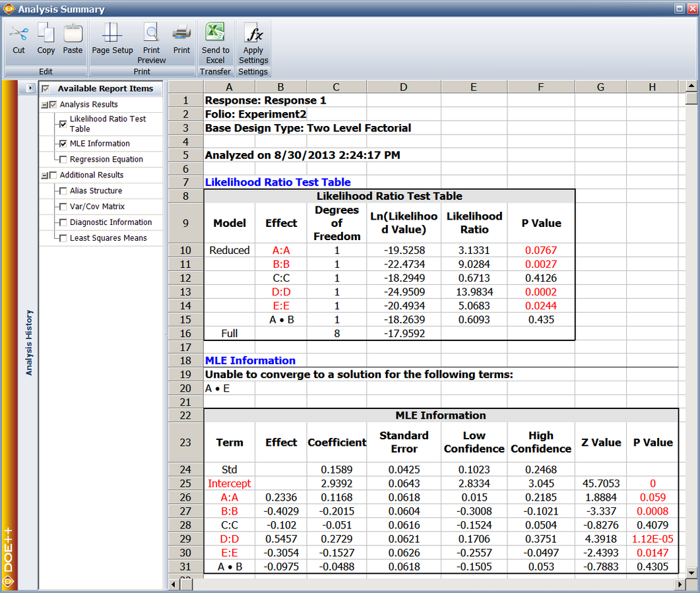Click the Coefficient 0.1589 Std cell

click(336, 470)
